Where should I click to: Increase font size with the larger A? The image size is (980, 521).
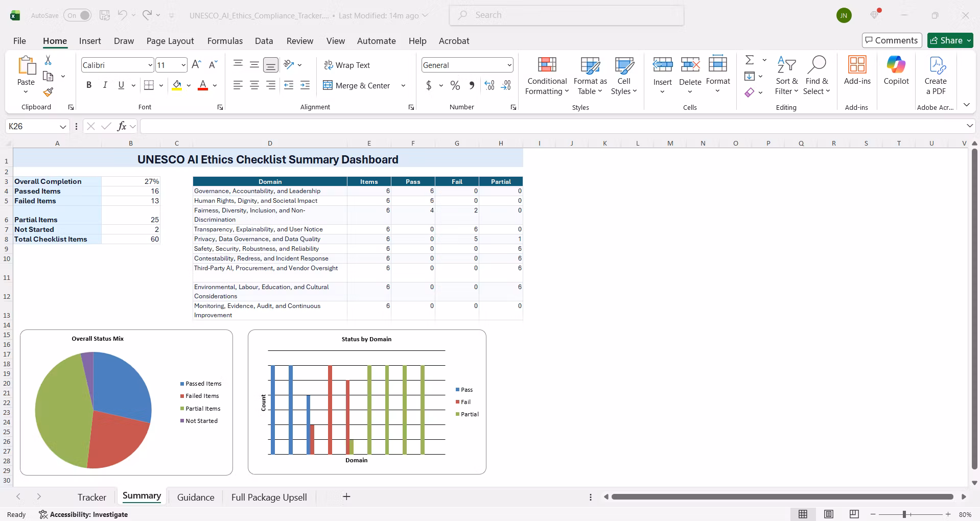196,65
